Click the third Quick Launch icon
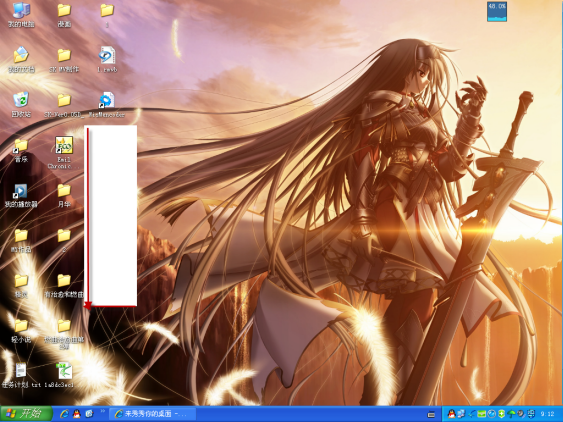 89,414
